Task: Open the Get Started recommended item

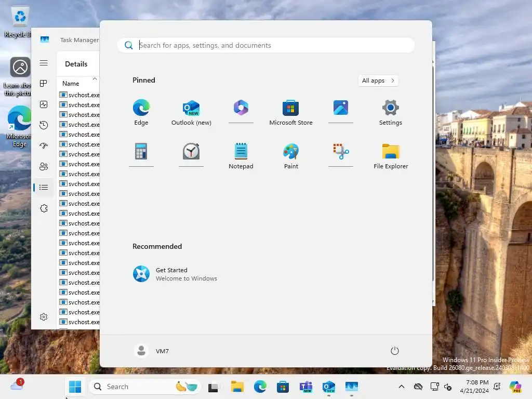Action: tap(175, 274)
